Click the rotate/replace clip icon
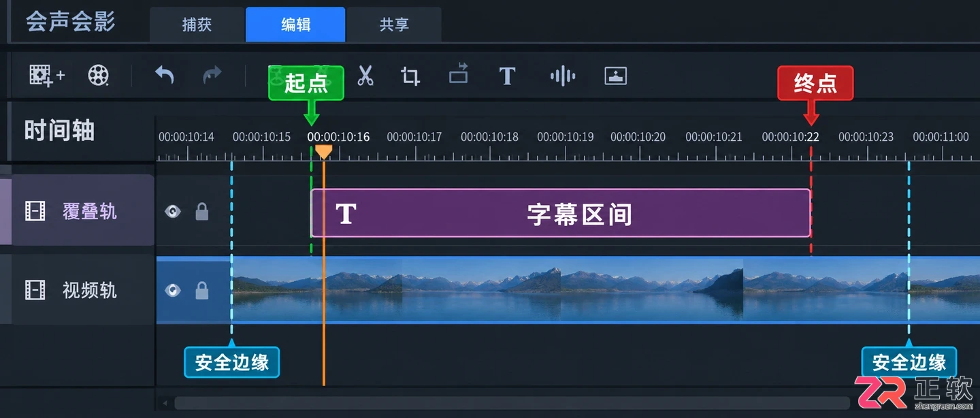 [x=459, y=73]
